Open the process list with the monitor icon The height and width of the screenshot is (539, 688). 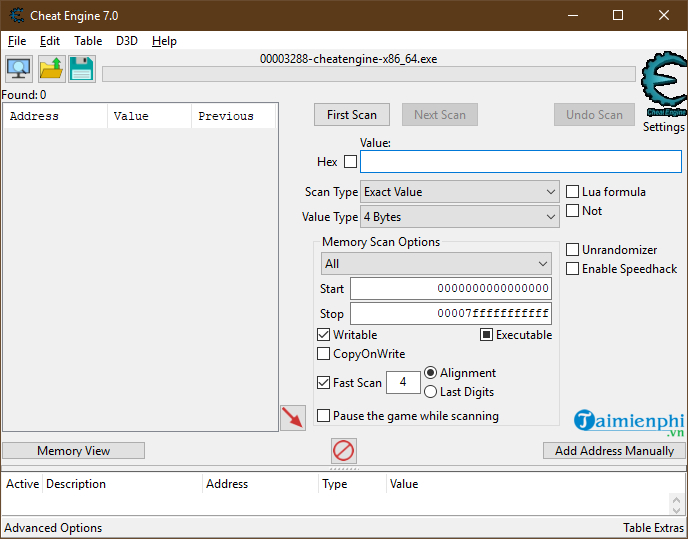click(x=19, y=69)
